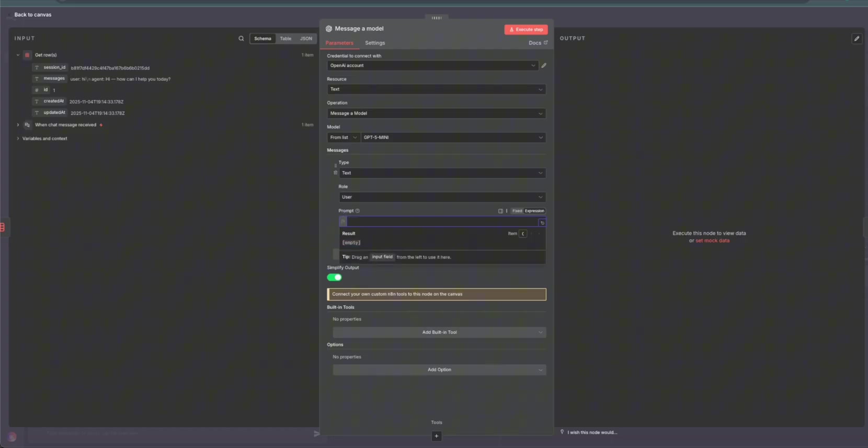Toggle the Simplify Output switch
The width and height of the screenshot is (868, 448).
tap(334, 277)
